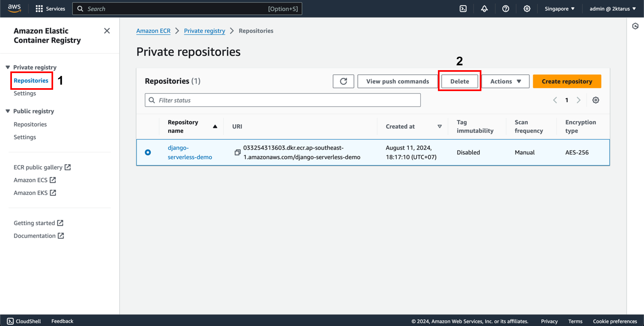Open ECR public gallery link
The image size is (644, 326).
click(x=42, y=167)
